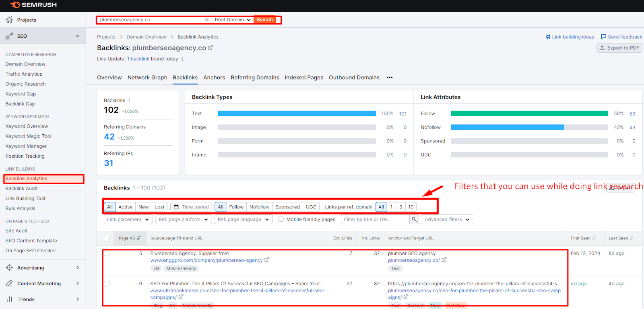Screen dimensions: 644x309
Task: Clear the domain search field with X
Action: (206, 20)
